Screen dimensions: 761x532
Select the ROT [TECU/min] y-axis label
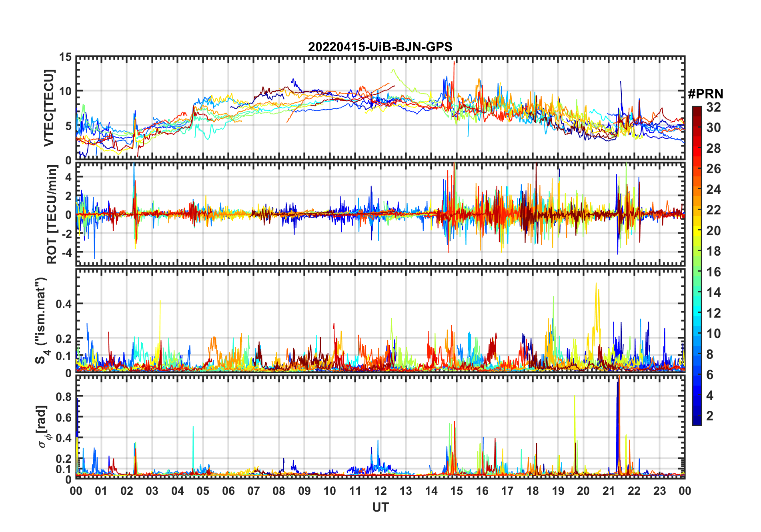[x=52, y=214]
